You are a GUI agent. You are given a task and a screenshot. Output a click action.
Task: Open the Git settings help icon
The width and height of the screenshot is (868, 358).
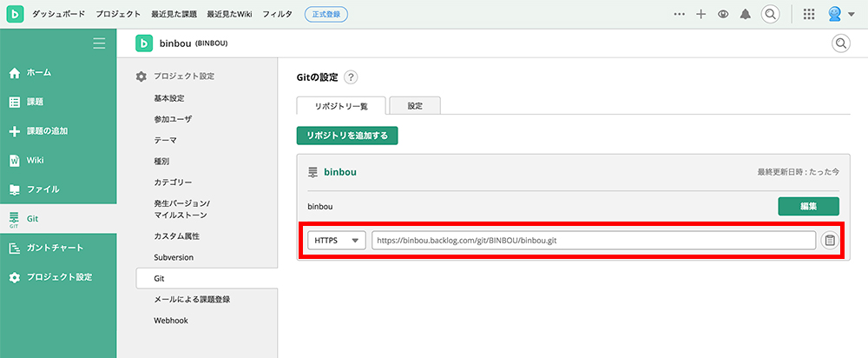(351, 77)
